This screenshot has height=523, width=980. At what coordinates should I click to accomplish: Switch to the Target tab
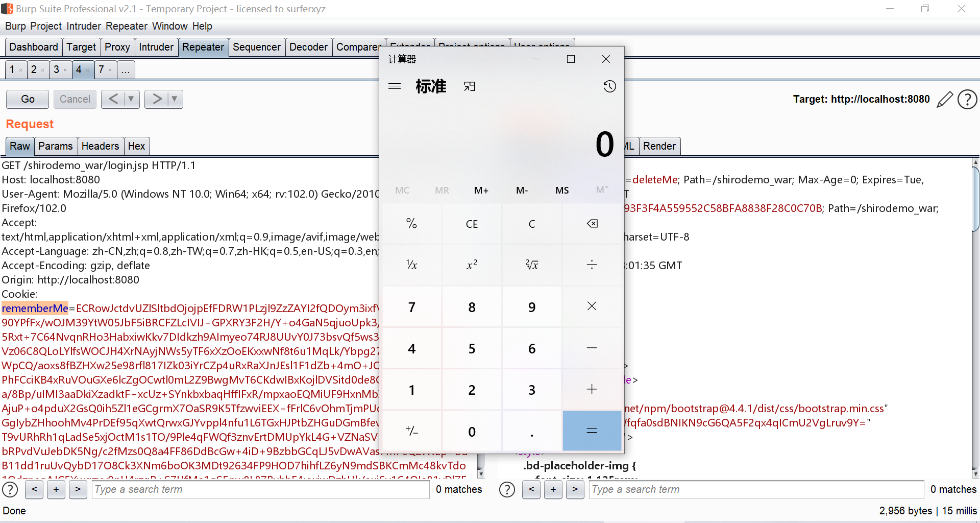pos(81,47)
